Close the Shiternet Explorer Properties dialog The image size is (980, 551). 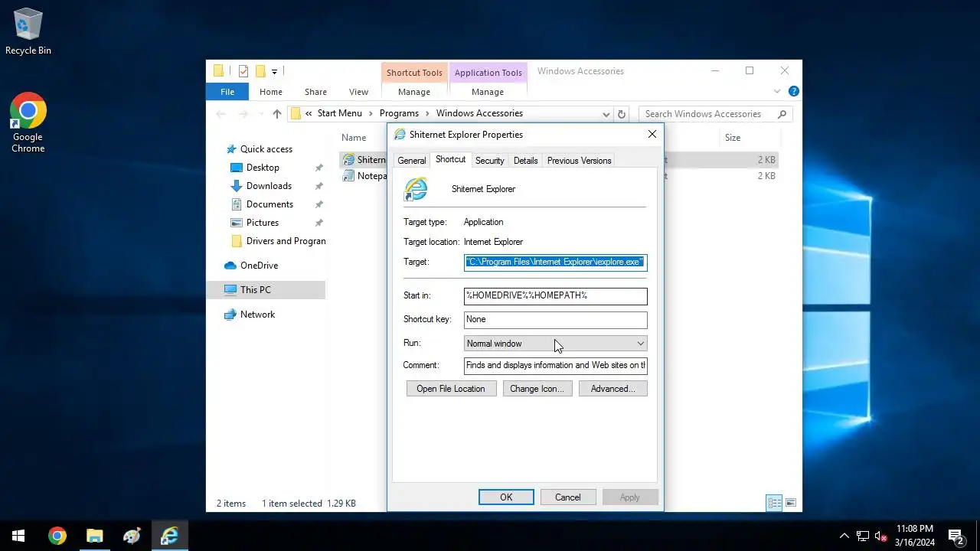(x=652, y=134)
